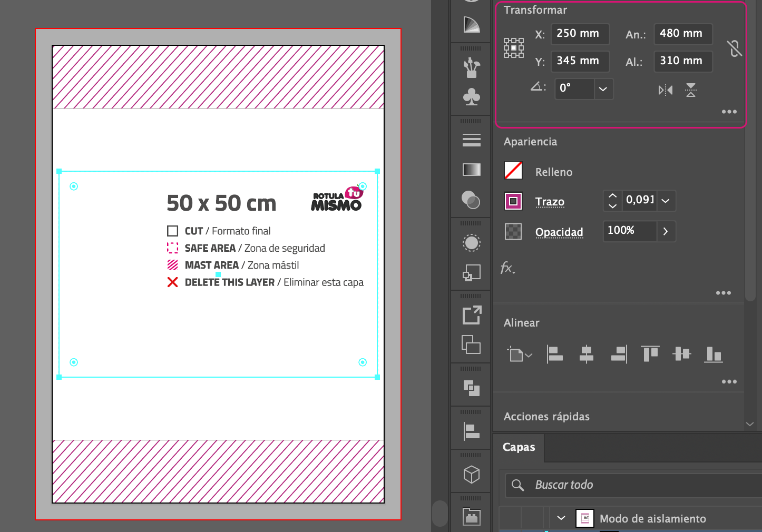Click the flip horizontal icon in Transformar

[665, 90]
